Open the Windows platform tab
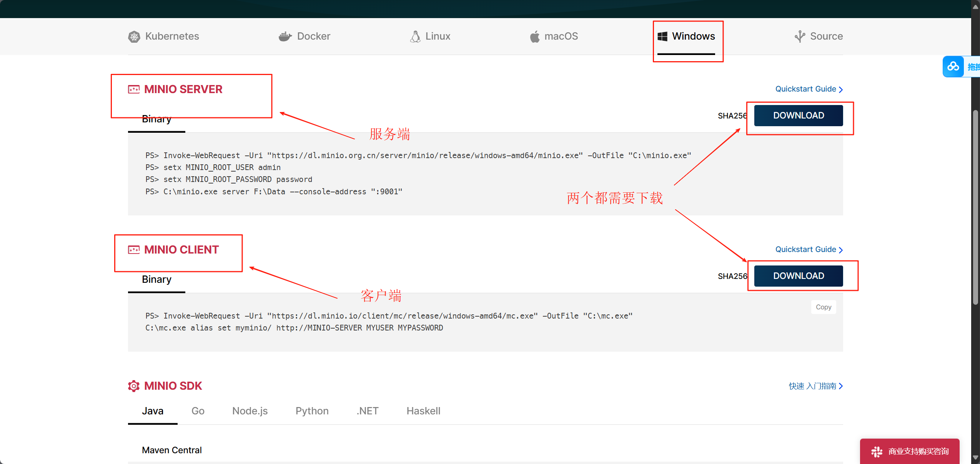The width and height of the screenshot is (980, 464). tap(687, 37)
